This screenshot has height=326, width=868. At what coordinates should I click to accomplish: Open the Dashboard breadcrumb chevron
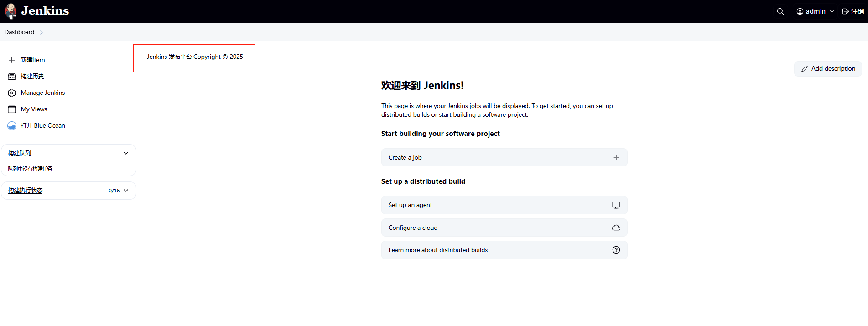pos(42,32)
